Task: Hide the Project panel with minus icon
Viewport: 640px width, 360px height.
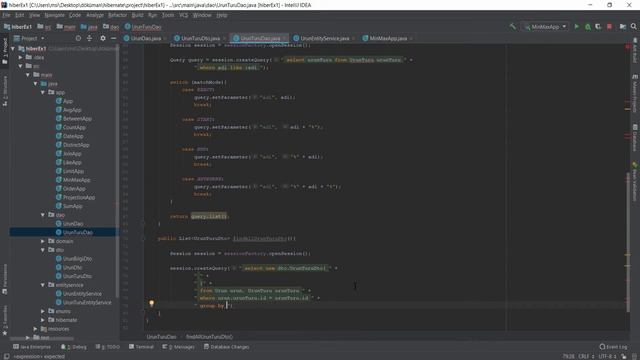Action: click(113, 38)
